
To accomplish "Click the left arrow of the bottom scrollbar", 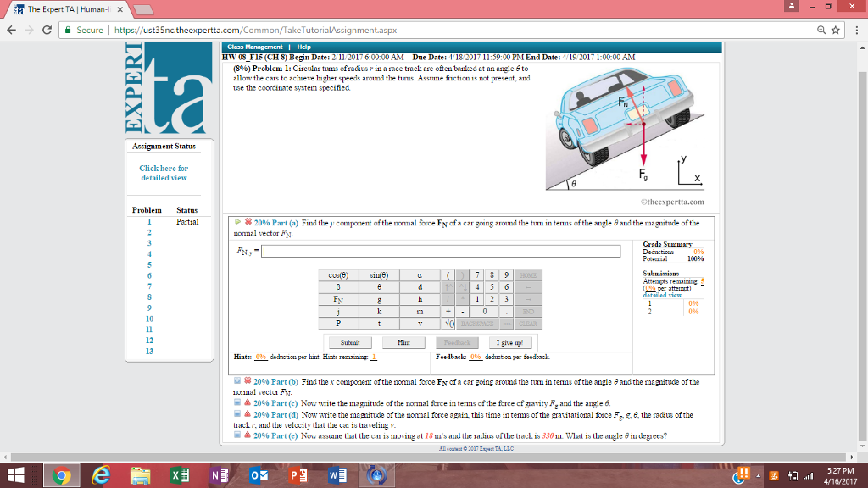I will (7, 457).
